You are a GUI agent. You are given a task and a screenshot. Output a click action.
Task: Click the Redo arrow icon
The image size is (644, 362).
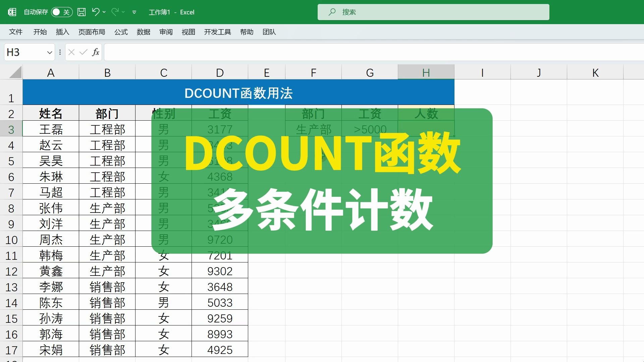pos(115,12)
